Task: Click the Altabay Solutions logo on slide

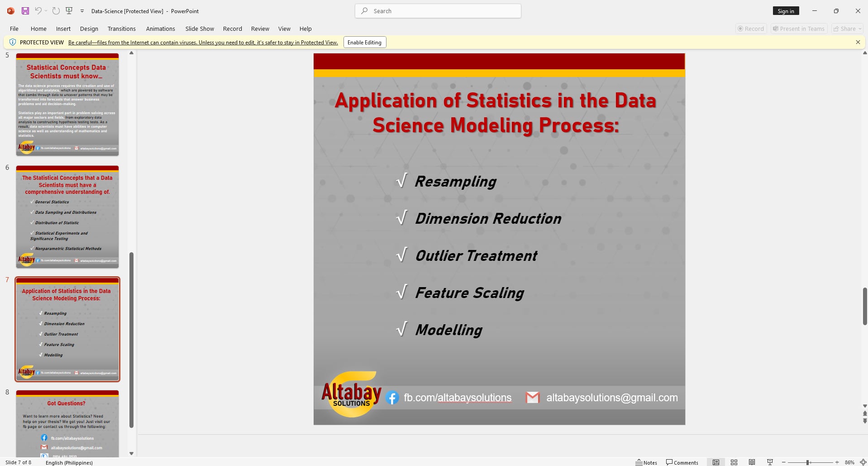Action: pos(352,394)
